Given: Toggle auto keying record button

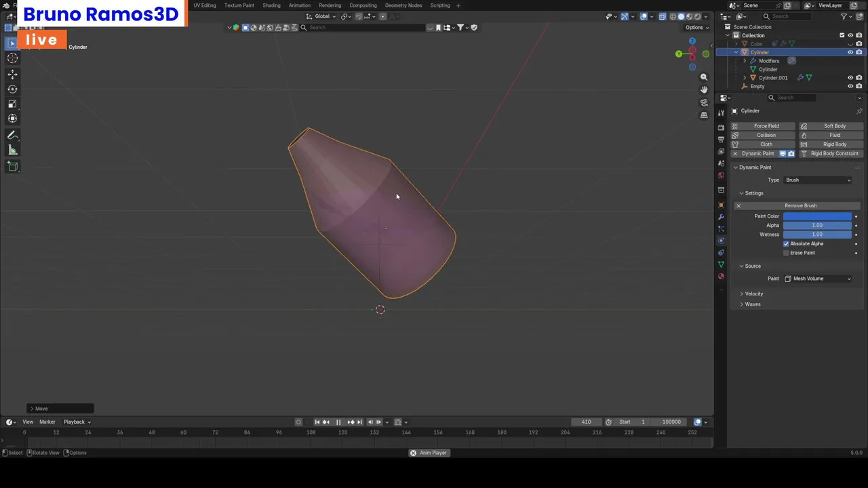Looking at the screenshot, I should 298,422.
